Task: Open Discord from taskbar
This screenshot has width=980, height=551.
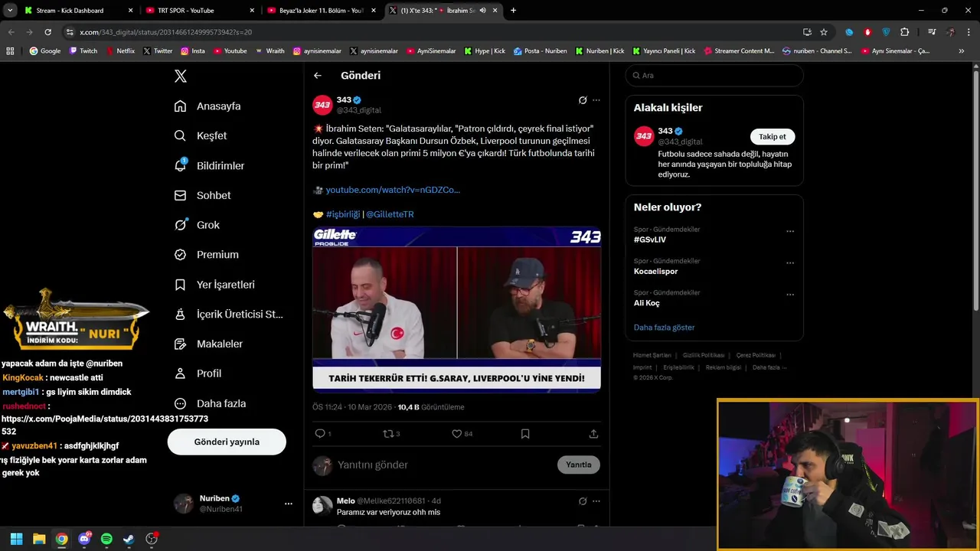Action: (84, 539)
